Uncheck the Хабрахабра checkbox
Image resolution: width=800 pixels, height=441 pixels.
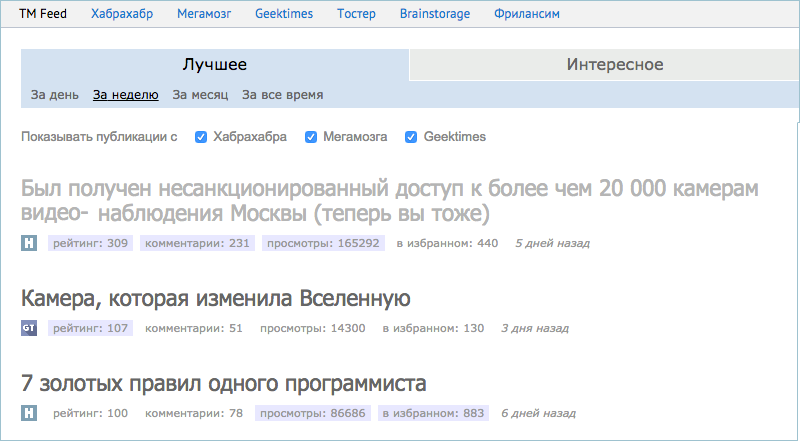pyautogui.click(x=201, y=137)
